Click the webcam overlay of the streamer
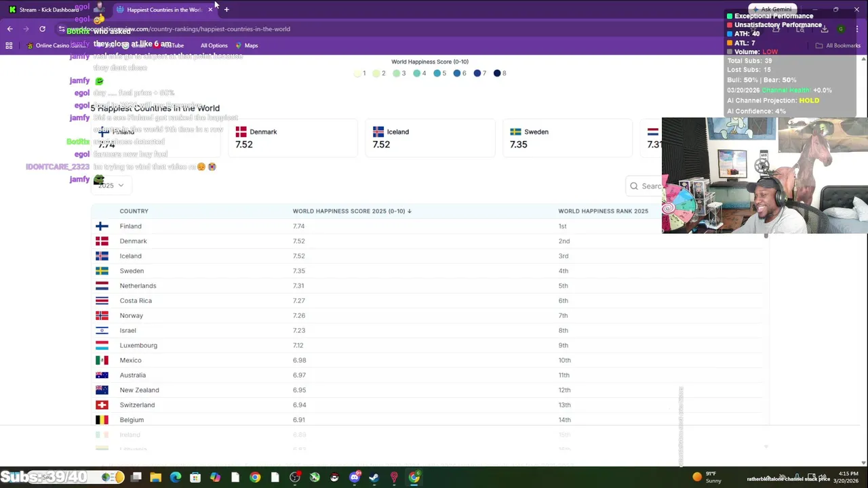 764,176
